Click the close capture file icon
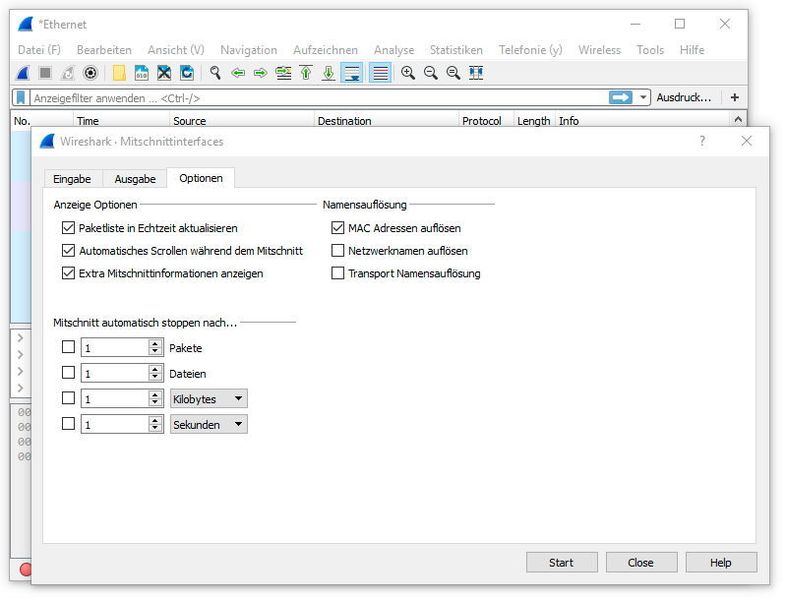 [x=164, y=73]
